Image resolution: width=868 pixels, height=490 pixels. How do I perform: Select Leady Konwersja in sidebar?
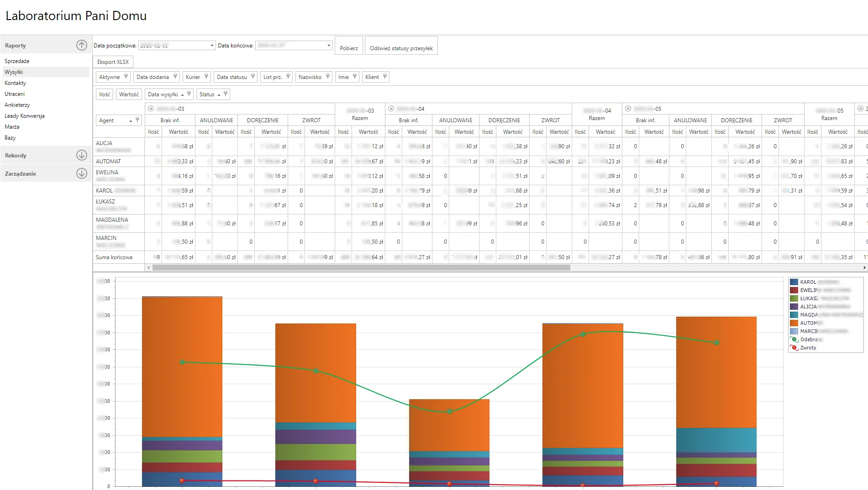pyautogui.click(x=25, y=116)
